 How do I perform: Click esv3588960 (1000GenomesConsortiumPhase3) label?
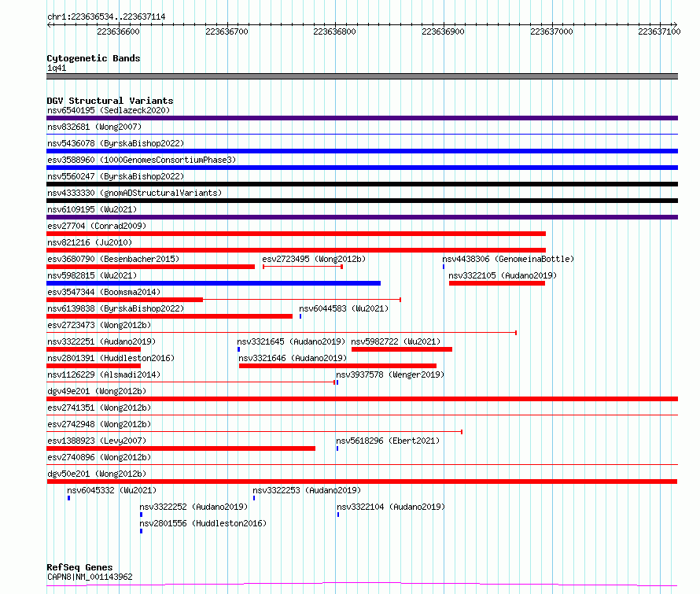click(x=142, y=160)
